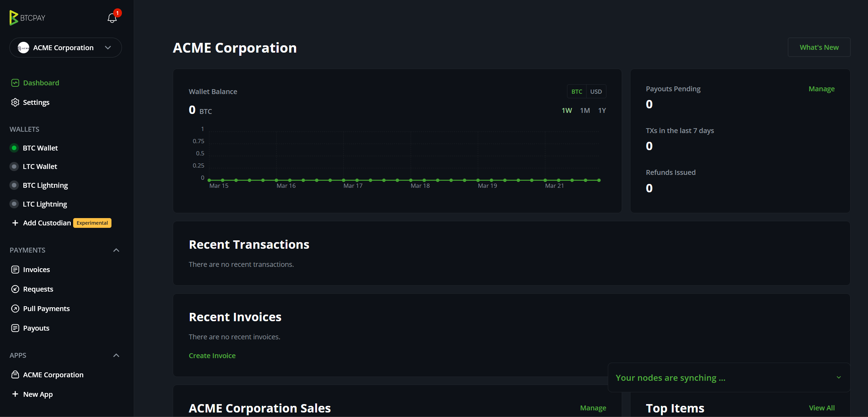This screenshot has width=868, height=417.
Task: Switch wallet balance to BTC
Action: [x=576, y=92]
